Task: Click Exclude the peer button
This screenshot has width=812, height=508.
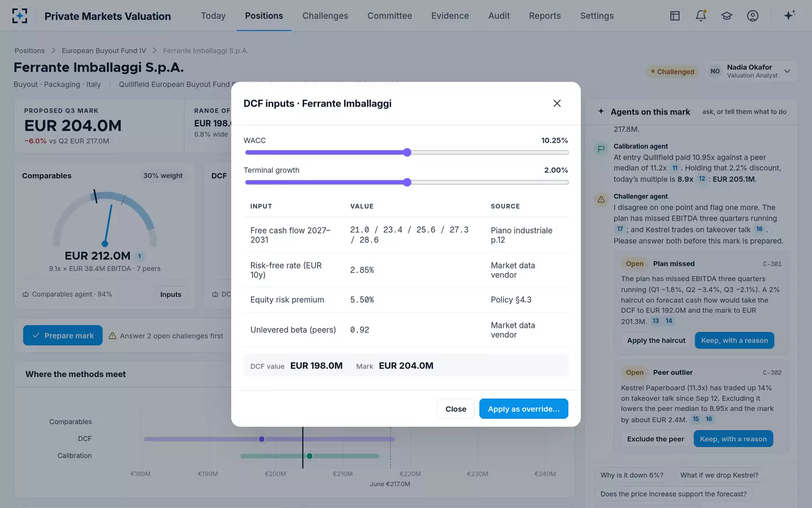Action: click(655, 439)
